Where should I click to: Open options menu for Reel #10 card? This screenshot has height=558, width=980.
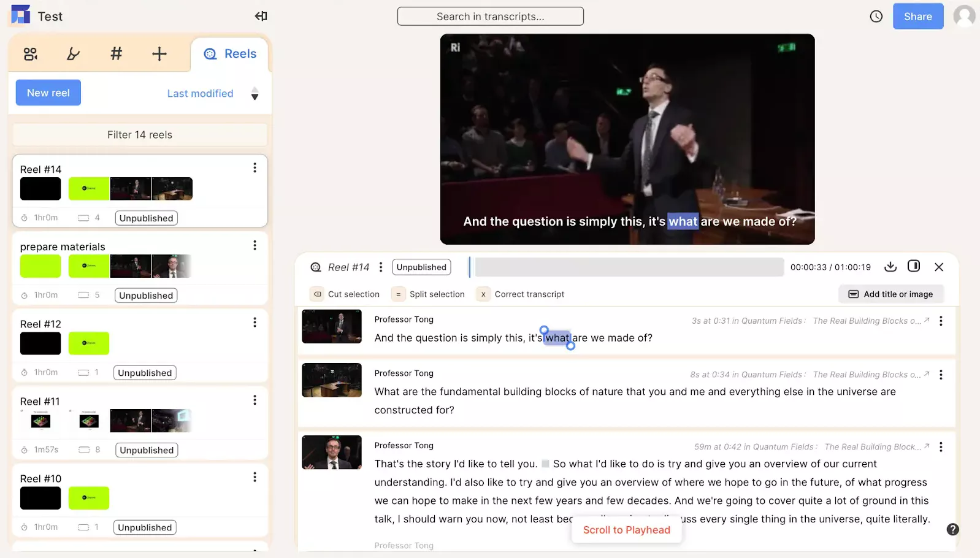point(255,477)
